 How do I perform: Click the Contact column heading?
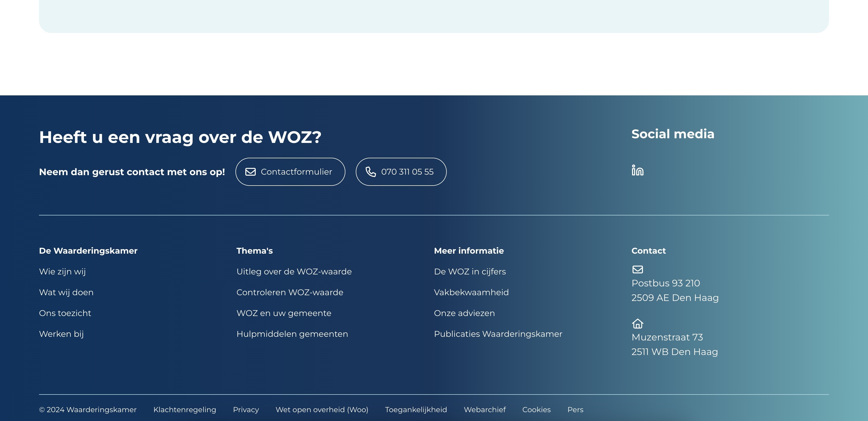point(648,251)
